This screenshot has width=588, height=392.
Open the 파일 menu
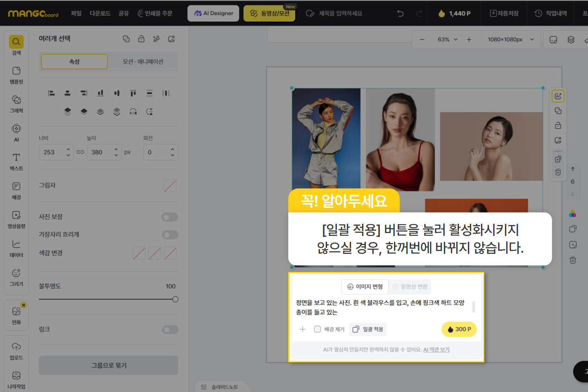click(76, 13)
